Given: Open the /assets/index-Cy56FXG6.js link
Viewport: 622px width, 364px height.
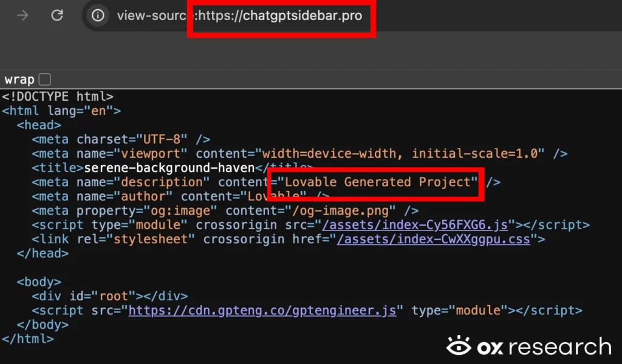Looking at the screenshot, I should pos(415,225).
